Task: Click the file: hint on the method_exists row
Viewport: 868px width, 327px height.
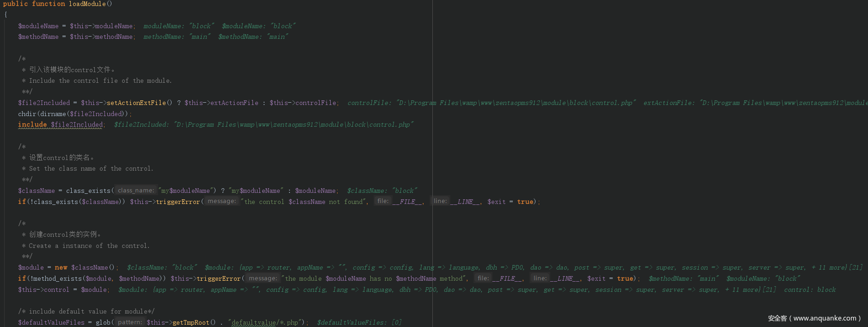Action: (483, 278)
